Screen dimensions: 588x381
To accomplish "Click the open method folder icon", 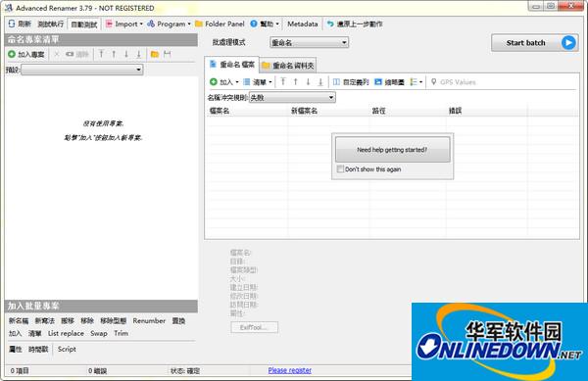I will pos(155,54).
